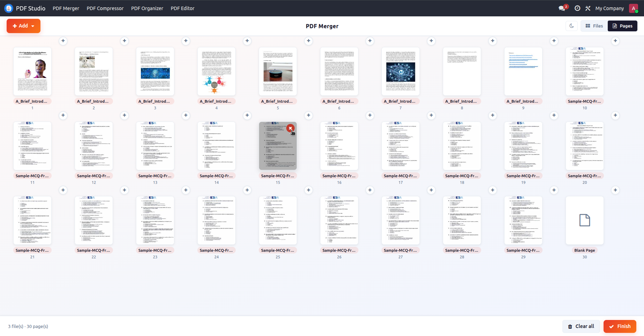Click insert plus above page 5
The image size is (644, 336).
309,41
